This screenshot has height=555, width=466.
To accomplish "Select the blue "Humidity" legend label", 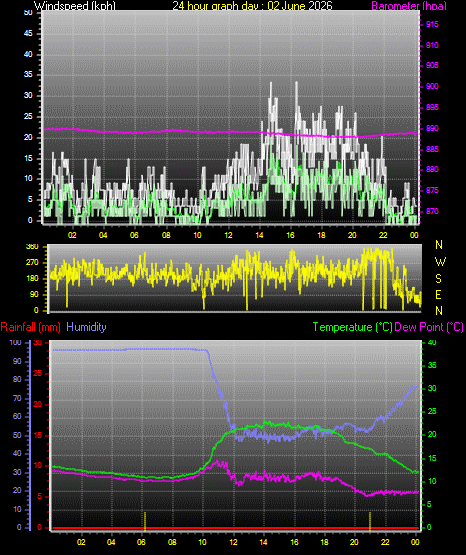I will 86,327.
